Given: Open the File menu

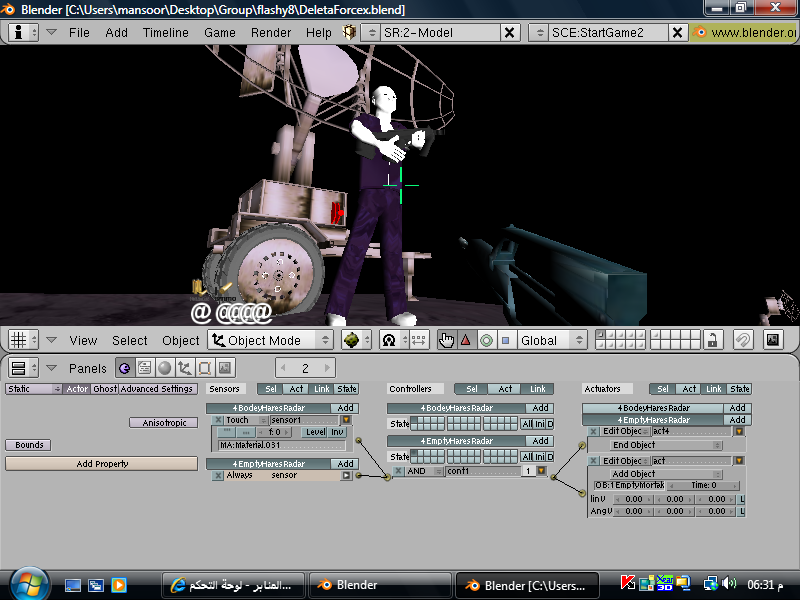Looking at the screenshot, I should [79, 33].
